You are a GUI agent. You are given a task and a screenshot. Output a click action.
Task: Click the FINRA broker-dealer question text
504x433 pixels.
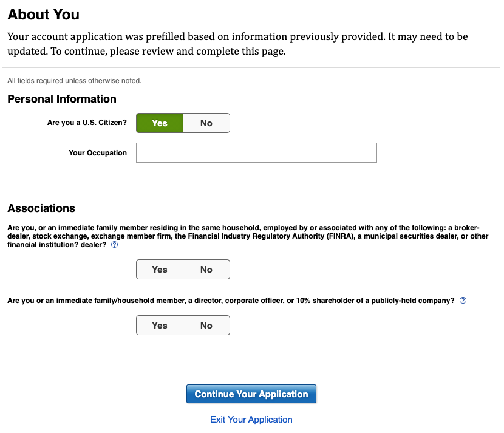(248, 236)
